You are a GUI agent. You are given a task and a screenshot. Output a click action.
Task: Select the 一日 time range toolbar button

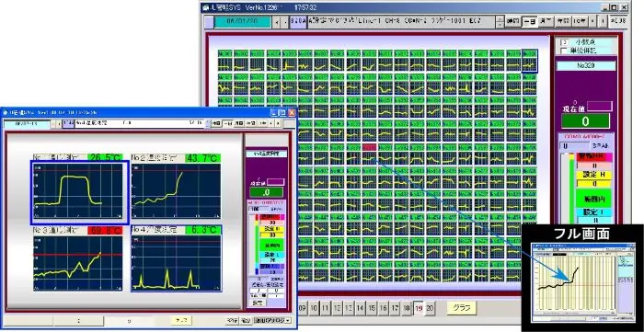pos(529,22)
